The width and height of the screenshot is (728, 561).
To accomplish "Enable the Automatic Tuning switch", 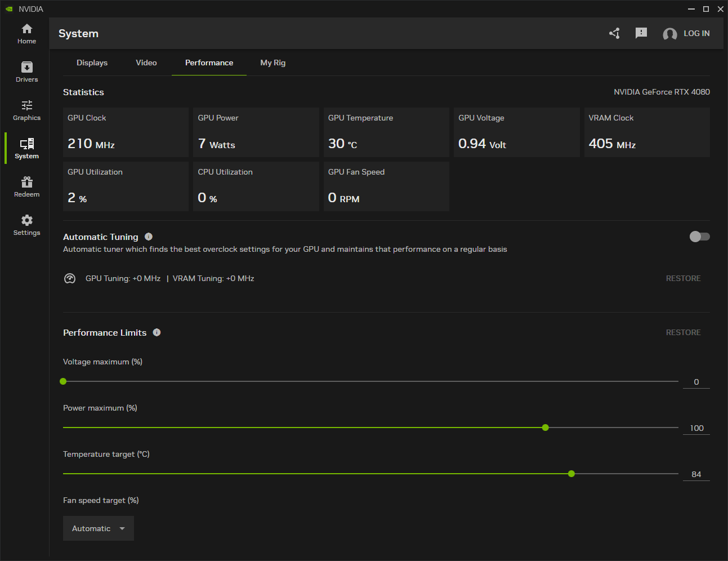I will click(x=700, y=237).
